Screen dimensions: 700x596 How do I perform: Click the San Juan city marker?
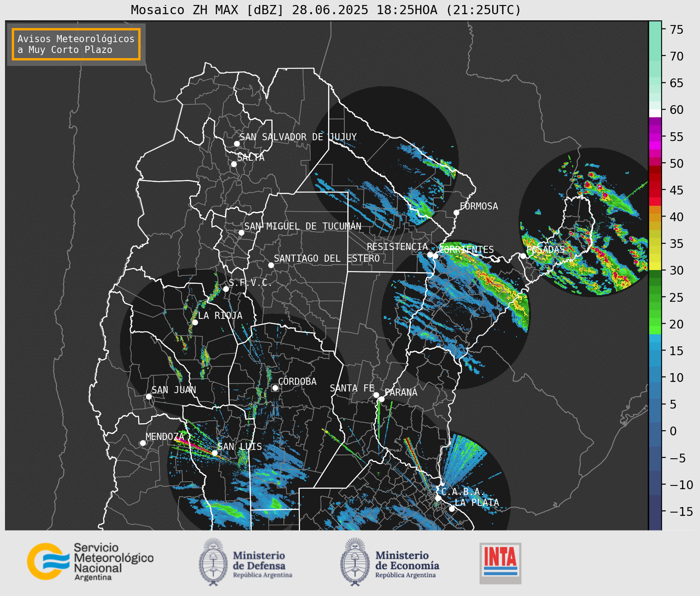[149, 396]
